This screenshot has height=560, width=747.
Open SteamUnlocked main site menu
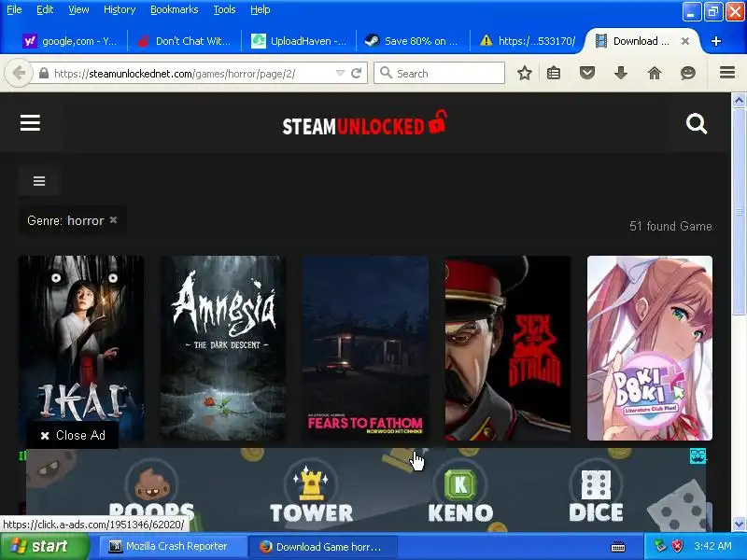(x=30, y=123)
